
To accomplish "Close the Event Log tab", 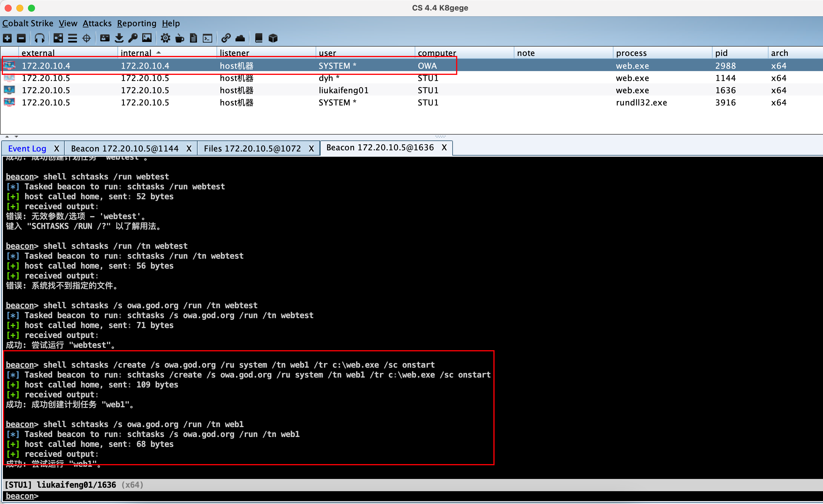I will 57,149.
